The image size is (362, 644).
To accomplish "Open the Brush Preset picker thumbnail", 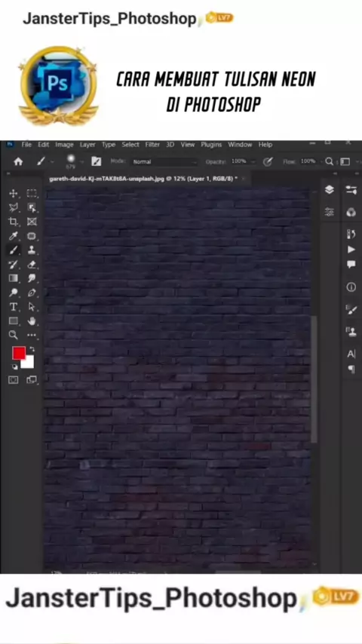I will coord(71,161).
